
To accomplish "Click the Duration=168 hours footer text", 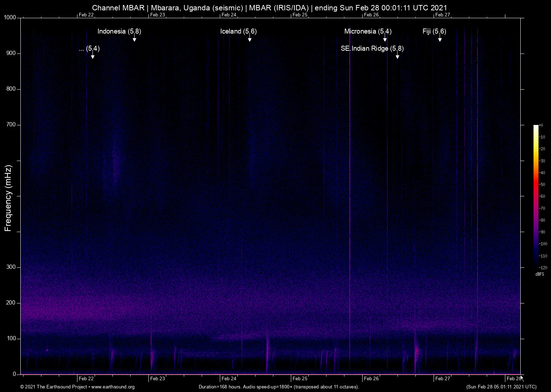I will tap(278, 387).
